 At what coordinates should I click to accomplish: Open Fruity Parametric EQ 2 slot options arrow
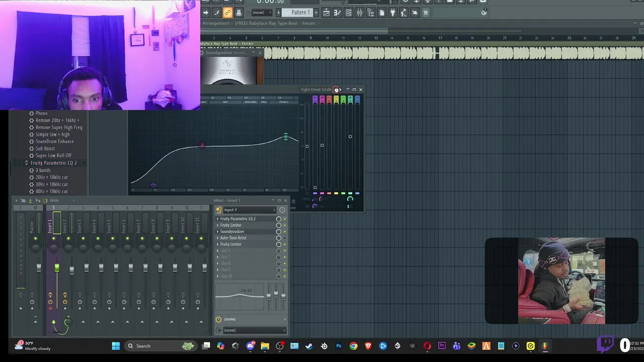click(218, 219)
